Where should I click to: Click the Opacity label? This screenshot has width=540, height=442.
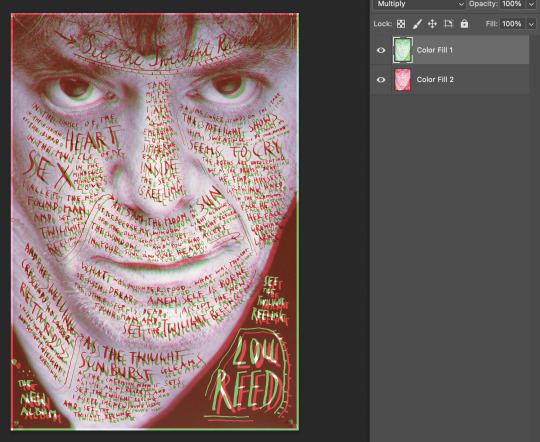tap(483, 4)
